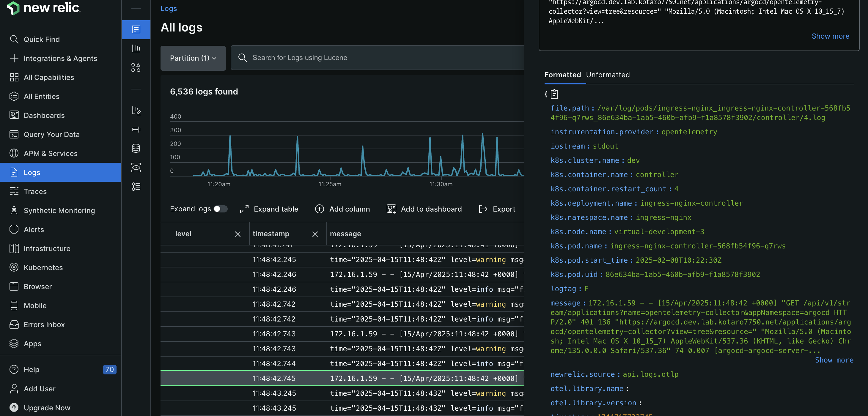The width and height of the screenshot is (868, 416).
Task: Select Logs in the main sidebar
Action: [x=61, y=172]
